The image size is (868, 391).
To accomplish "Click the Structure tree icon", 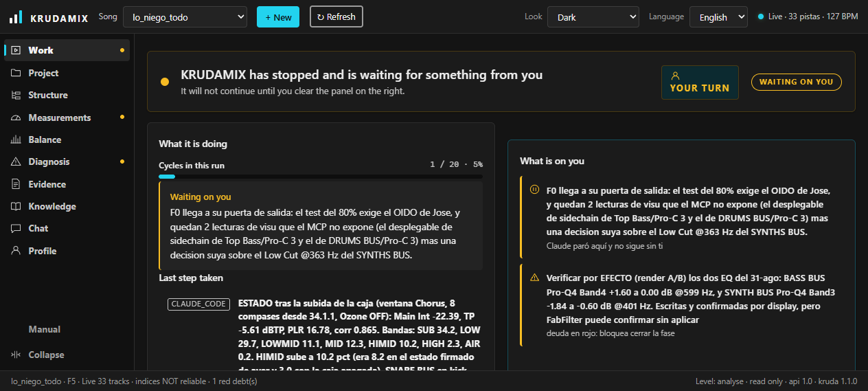I will [16, 95].
